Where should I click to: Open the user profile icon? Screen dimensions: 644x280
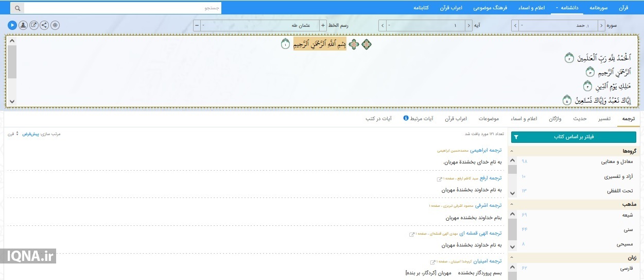(x=23, y=25)
